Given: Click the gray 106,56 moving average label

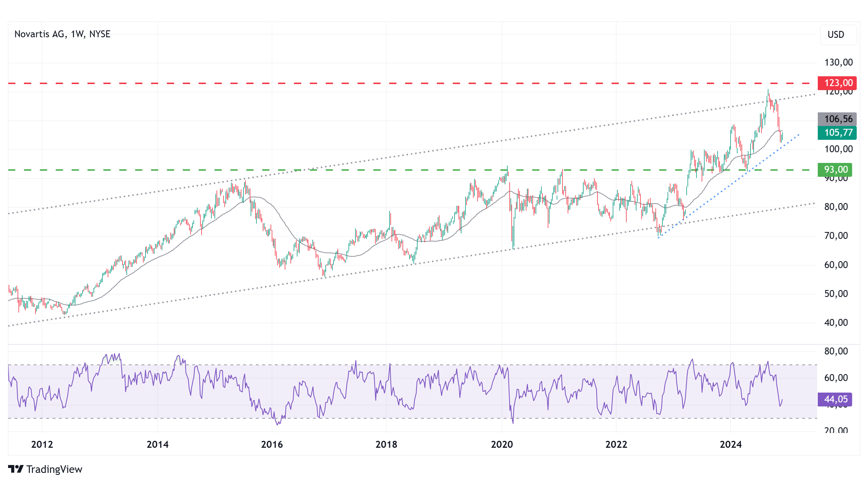Looking at the screenshot, I should coord(837,119).
